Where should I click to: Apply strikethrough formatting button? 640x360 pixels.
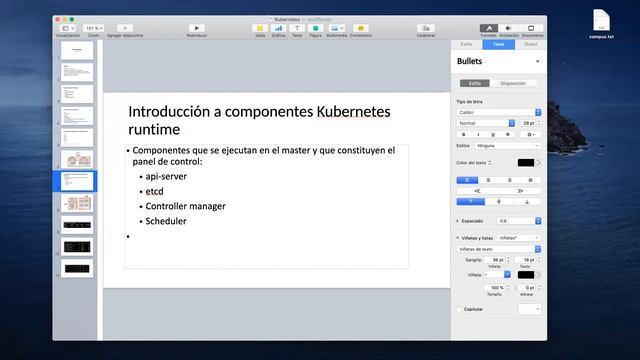tap(508, 134)
